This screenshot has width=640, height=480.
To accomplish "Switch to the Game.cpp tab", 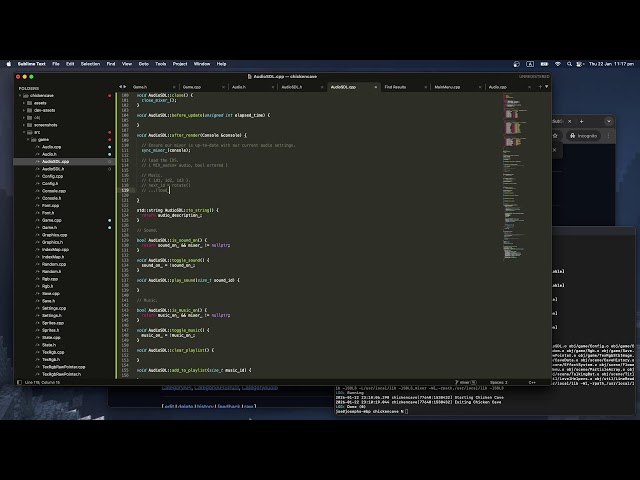I will (192, 87).
